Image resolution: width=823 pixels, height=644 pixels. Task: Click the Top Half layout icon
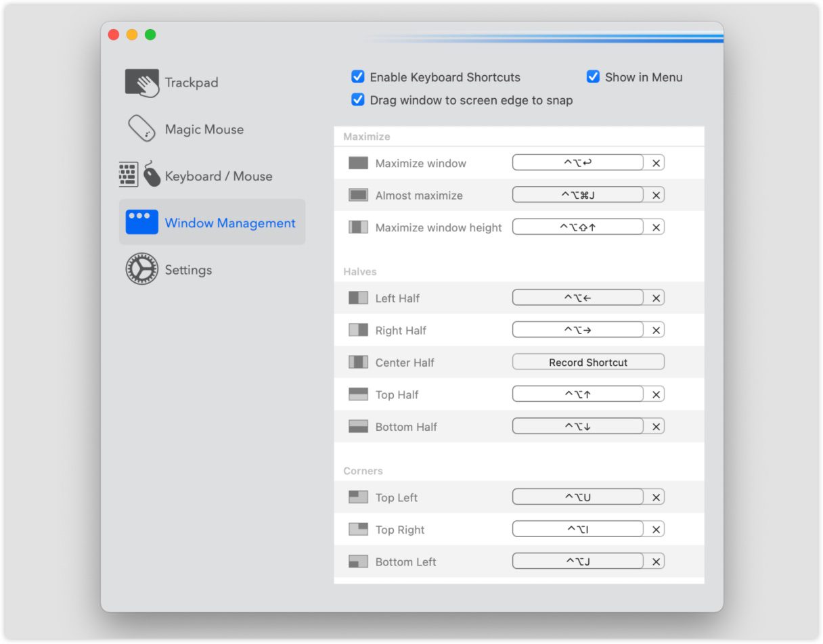tap(358, 394)
